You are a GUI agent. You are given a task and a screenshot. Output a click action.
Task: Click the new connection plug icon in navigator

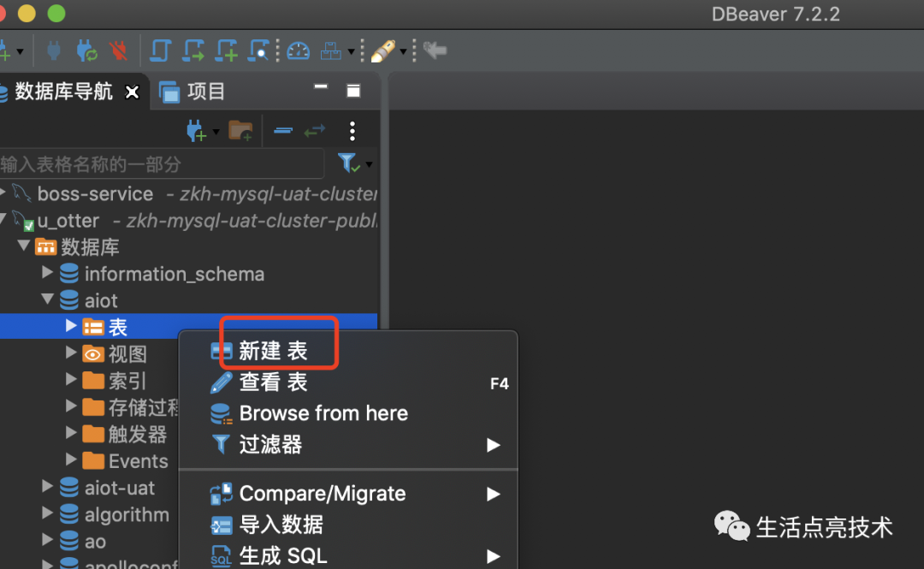(x=196, y=131)
